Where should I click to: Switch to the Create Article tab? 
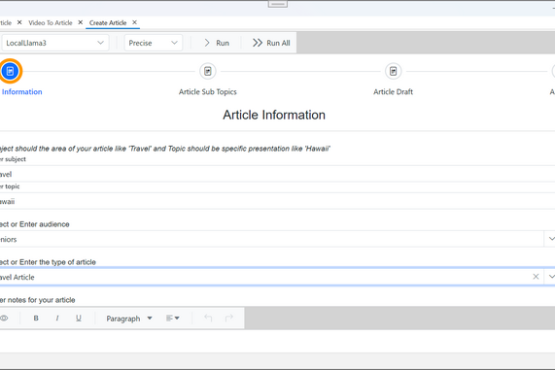(x=108, y=23)
